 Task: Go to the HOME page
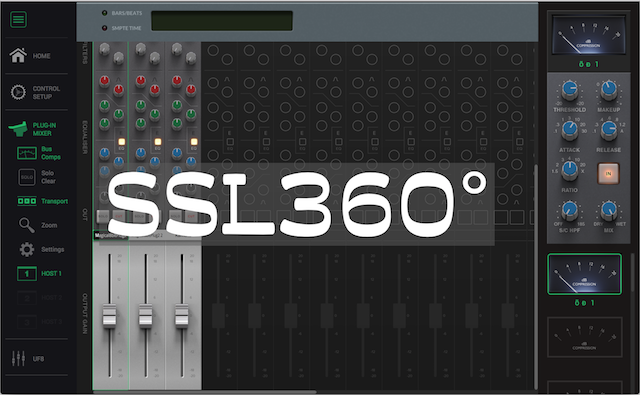[x=30, y=55]
